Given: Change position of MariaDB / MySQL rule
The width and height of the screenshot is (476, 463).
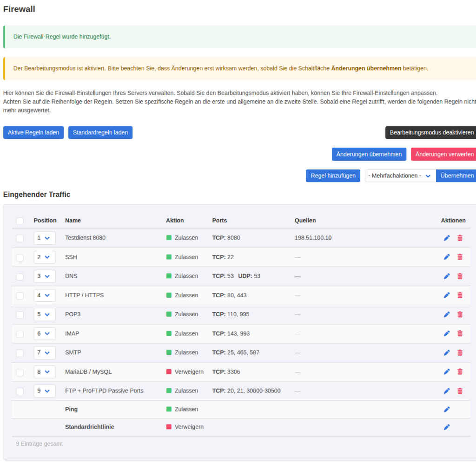Looking at the screenshot, I should click(44, 372).
